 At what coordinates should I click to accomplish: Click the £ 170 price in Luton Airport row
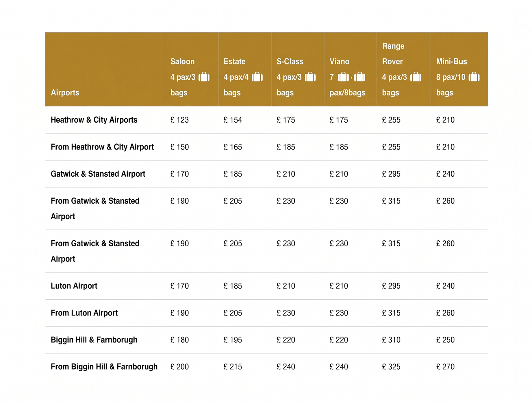tap(179, 286)
